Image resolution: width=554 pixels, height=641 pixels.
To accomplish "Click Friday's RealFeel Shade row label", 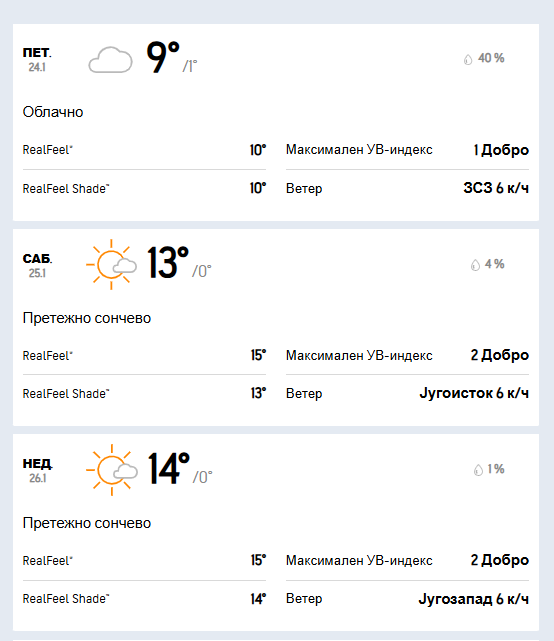I will click(66, 189).
